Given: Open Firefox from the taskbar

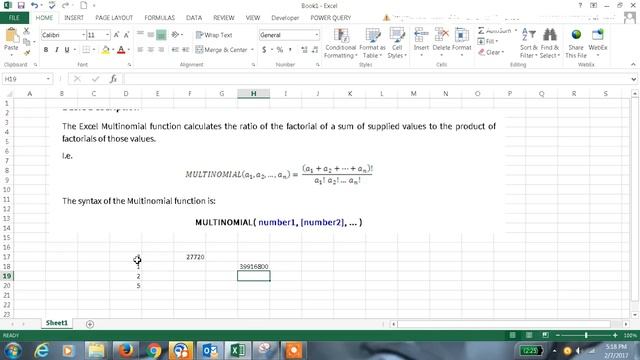Looking at the screenshot, I should (x=126, y=350).
